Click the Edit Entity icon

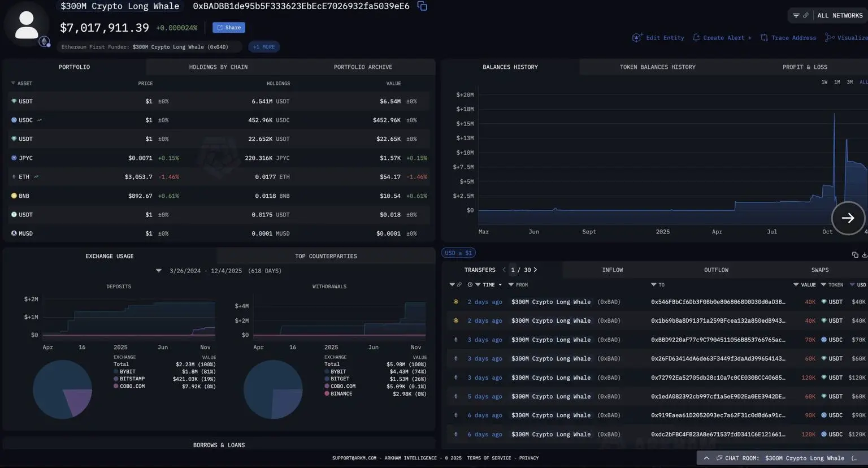coord(637,38)
